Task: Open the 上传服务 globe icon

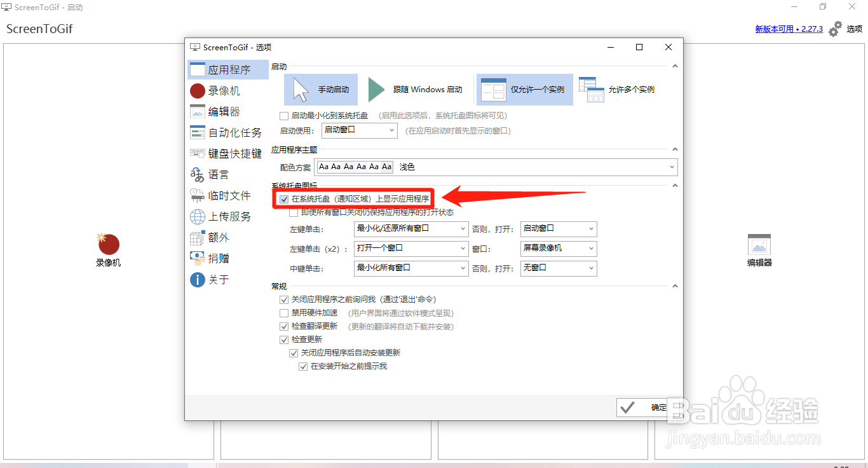Action: coord(198,216)
